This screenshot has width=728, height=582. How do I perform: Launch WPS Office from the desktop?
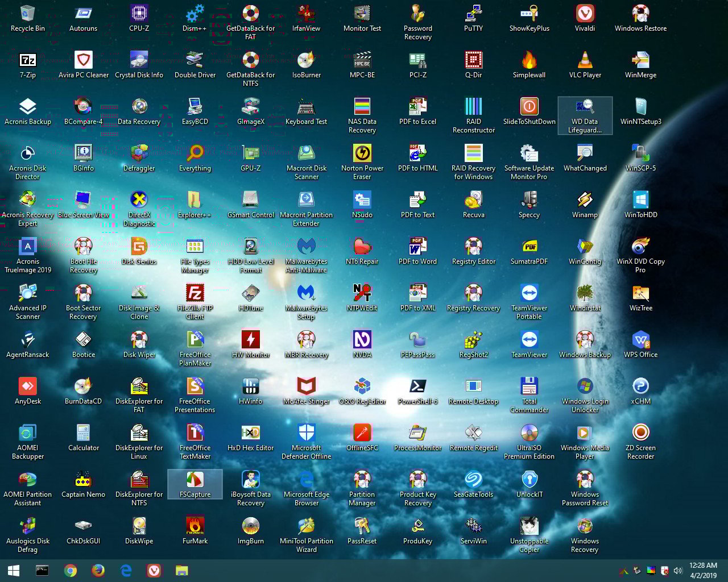coord(640,344)
